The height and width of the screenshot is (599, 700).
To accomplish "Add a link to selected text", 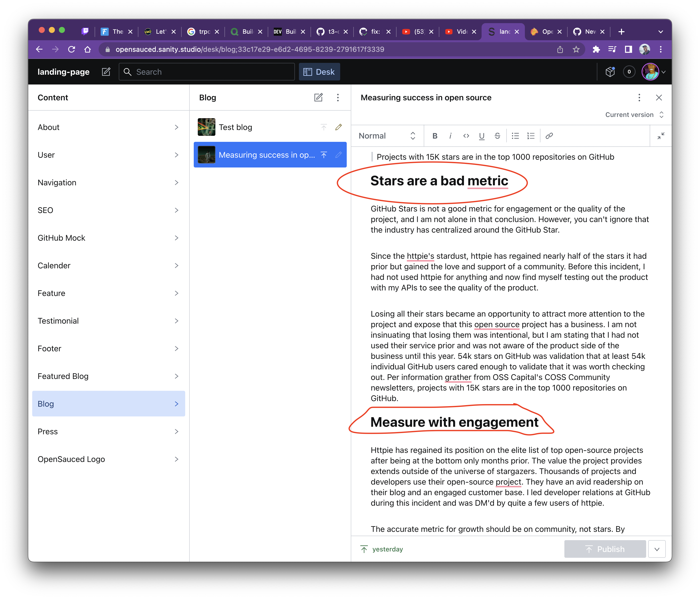I will point(549,136).
